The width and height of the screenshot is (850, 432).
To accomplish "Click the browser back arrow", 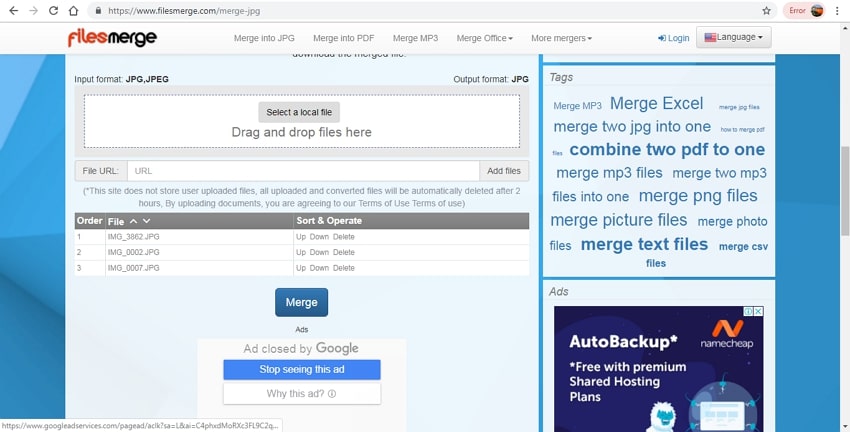I will (12, 10).
